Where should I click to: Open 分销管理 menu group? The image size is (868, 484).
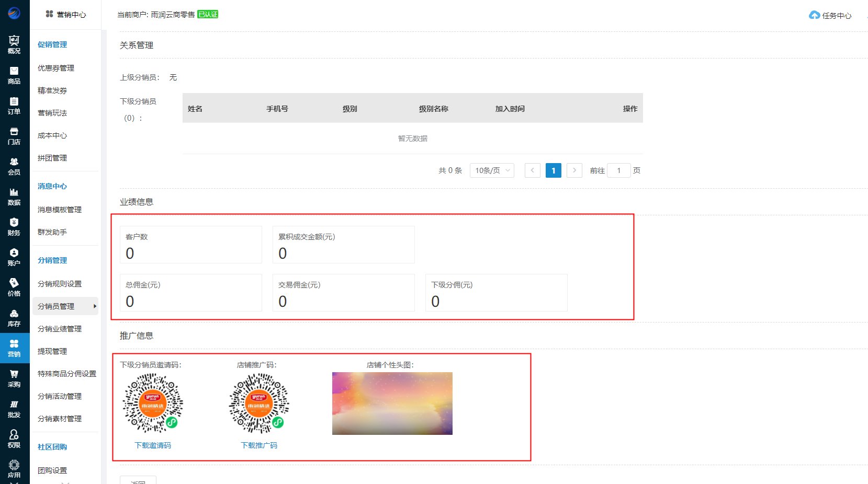pyautogui.click(x=52, y=260)
